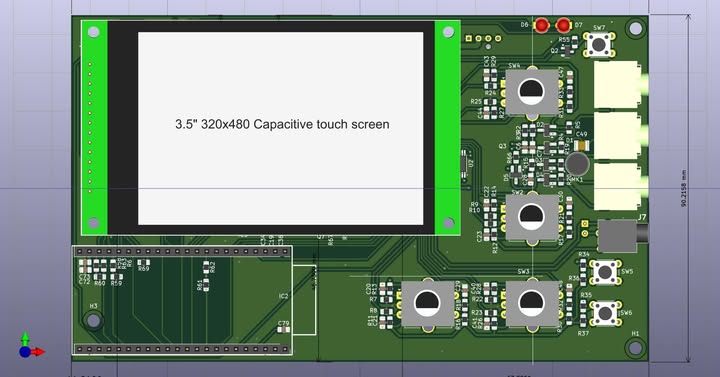Image resolution: width=720 pixels, height=377 pixels.
Task: Select the SW7 tactile push button
Action: (x=599, y=45)
